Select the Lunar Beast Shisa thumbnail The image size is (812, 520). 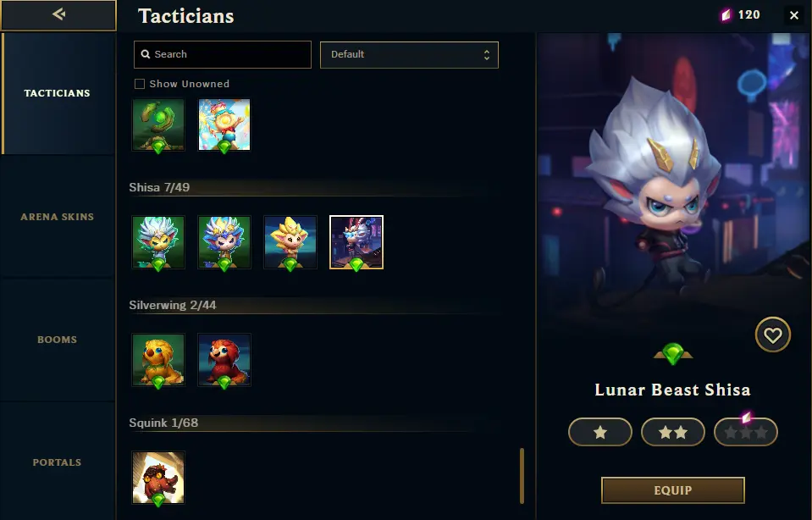pyautogui.click(x=356, y=242)
